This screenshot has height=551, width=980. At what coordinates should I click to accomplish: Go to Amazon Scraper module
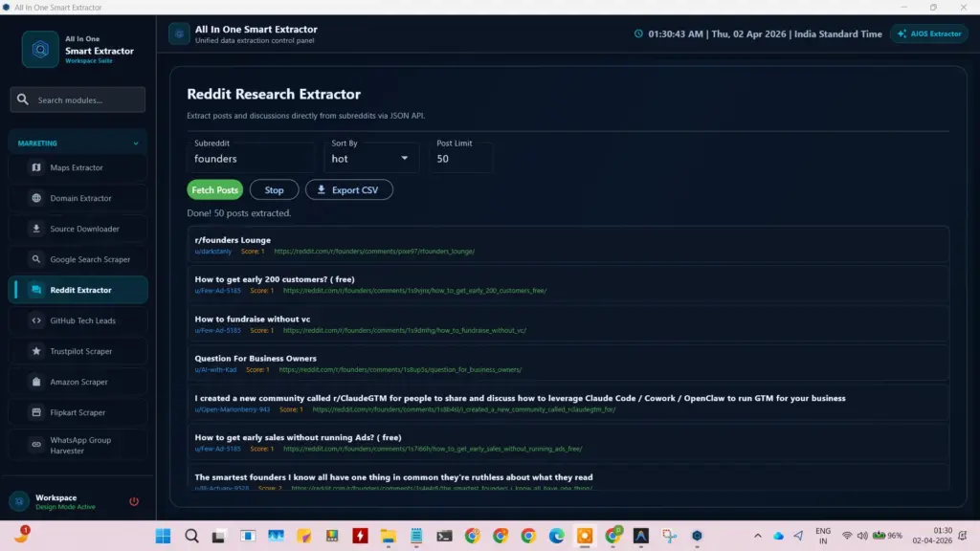(x=78, y=382)
